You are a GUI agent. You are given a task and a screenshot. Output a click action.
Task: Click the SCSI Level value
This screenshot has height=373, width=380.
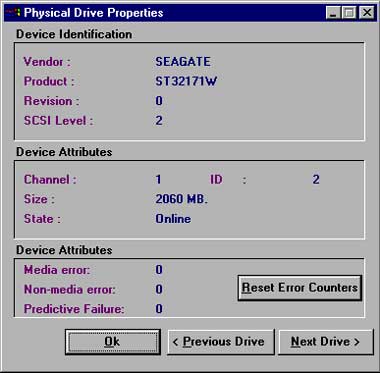[x=159, y=121]
